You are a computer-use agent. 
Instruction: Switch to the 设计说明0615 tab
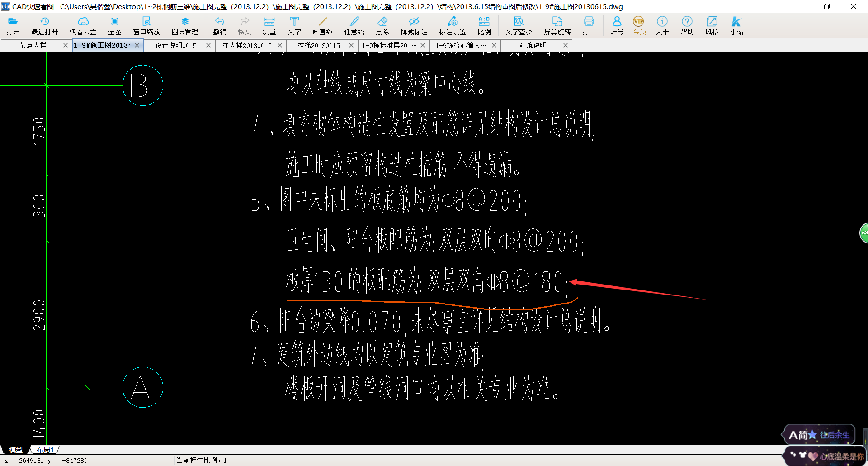pyautogui.click(x=176, y=45)
